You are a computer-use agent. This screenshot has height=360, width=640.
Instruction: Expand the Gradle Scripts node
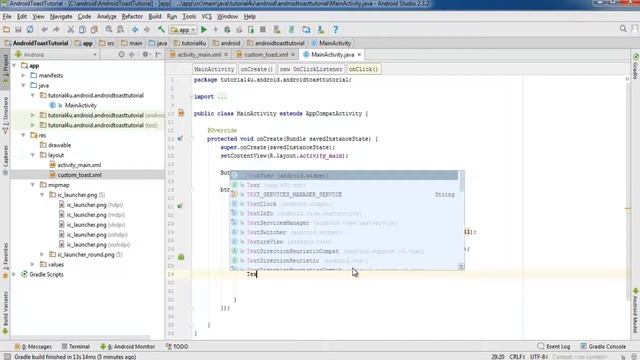pyautogui.click(x=14, y=274)
